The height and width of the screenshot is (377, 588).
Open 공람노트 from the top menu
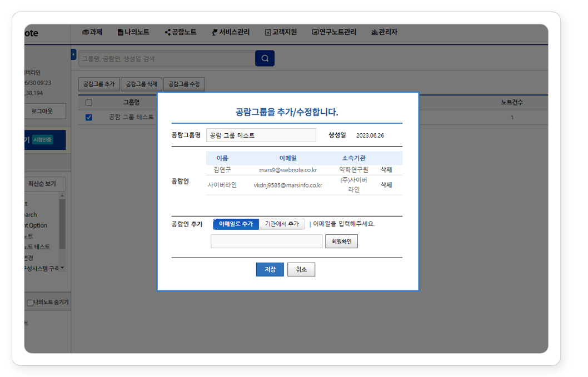click(181, 32)
